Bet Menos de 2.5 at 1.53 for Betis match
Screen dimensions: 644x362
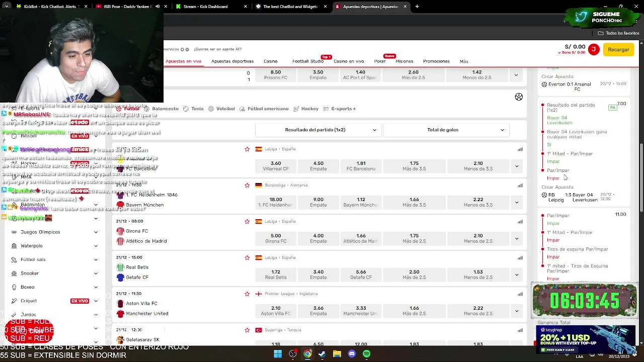478,275
